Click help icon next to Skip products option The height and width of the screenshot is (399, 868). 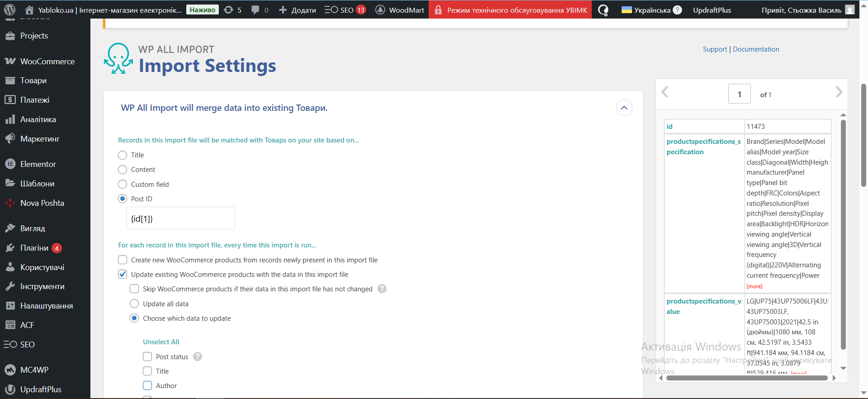[x=382, y=289]
